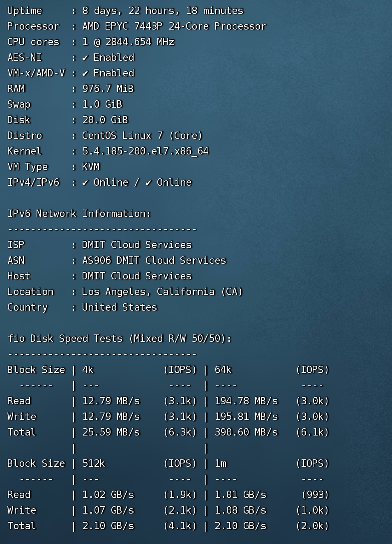
Task: Click the RAM 976.7 MiB value
Action: click(108, 89)
